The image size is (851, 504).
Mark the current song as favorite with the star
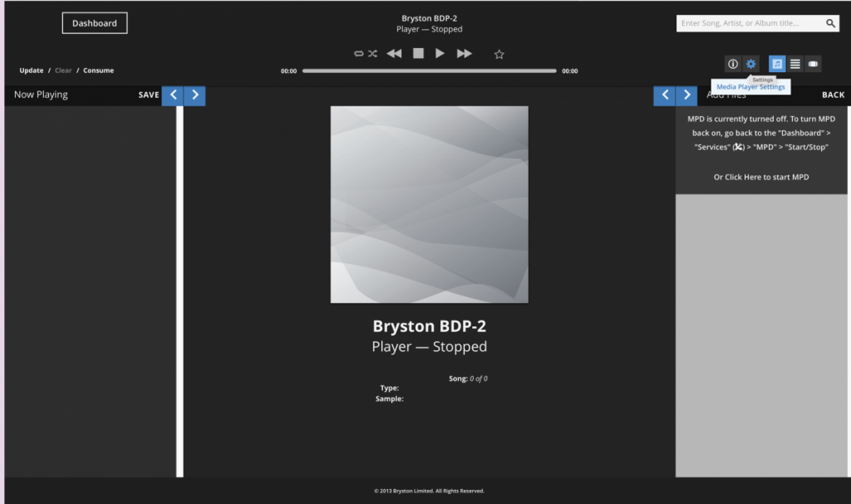[499, 54]
